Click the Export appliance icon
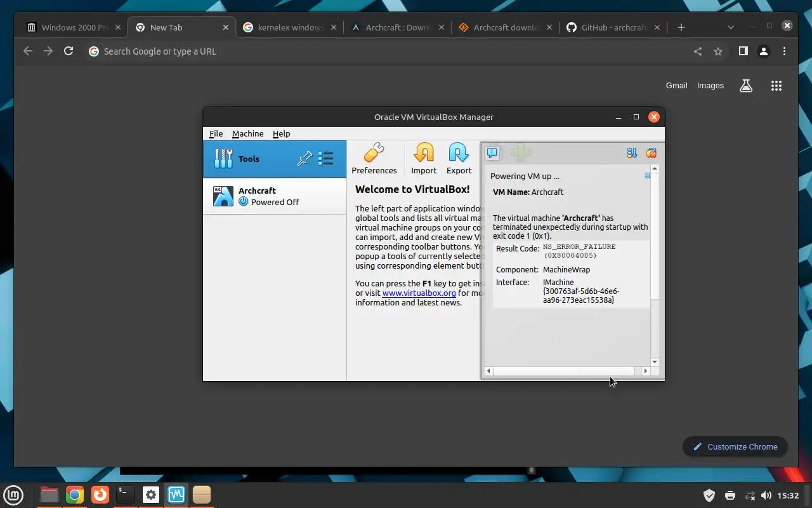 click(459, 159)
